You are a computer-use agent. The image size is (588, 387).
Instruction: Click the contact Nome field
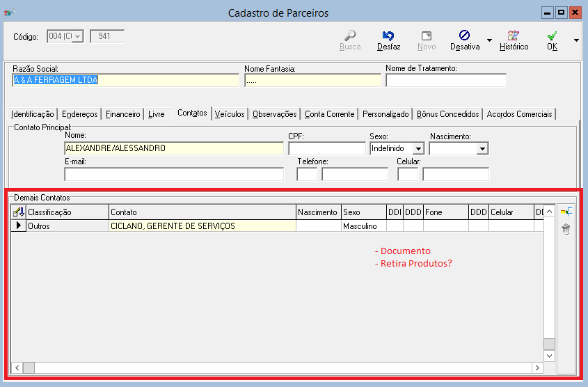(x=174, y=148)
